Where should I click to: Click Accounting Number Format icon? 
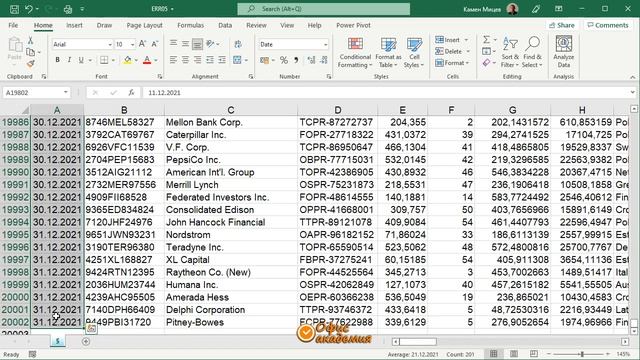pyautogui.click(x=264, y=60)
